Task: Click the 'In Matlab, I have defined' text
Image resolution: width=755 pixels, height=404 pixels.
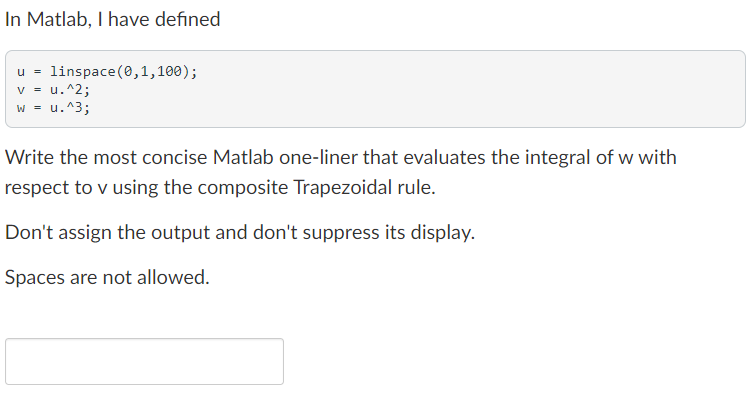Action: [x=112, y=20]
